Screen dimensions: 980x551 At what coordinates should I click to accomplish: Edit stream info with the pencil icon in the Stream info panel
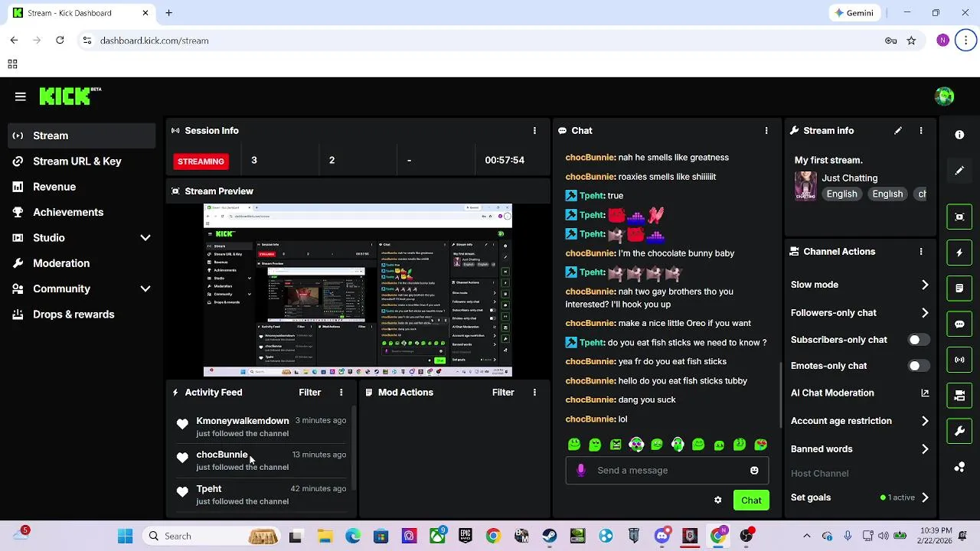tap(898, 131)
